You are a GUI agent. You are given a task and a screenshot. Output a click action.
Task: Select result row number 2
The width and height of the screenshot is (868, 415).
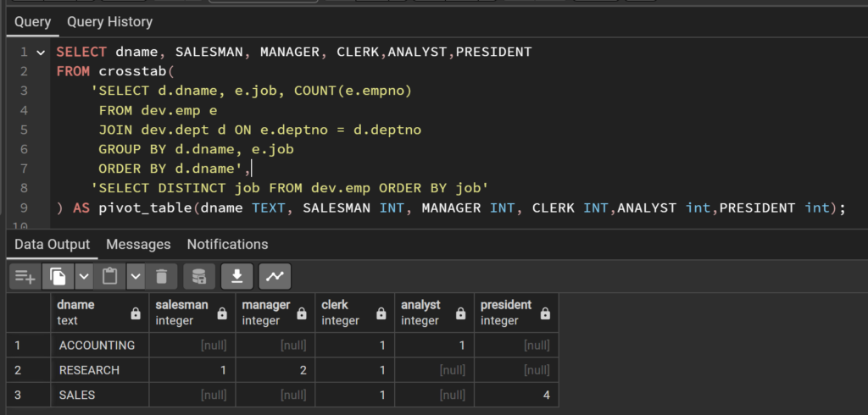[x=29, y=370]
